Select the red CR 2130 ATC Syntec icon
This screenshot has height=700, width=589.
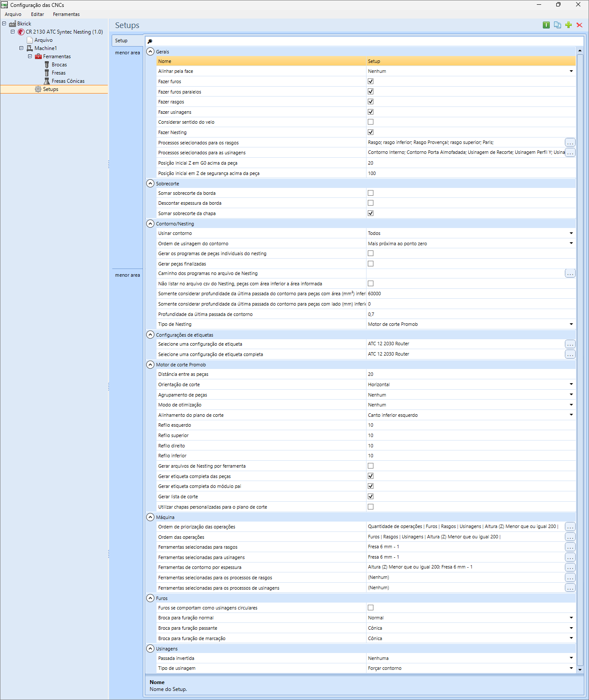[21, 32]
